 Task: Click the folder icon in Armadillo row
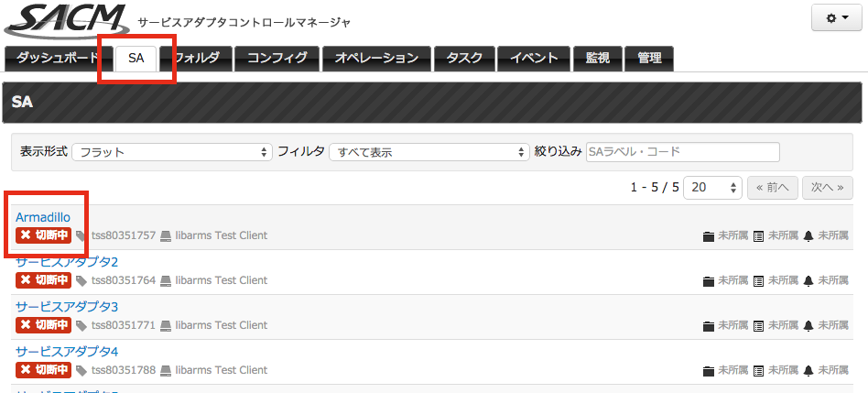[x=708, y=236]
